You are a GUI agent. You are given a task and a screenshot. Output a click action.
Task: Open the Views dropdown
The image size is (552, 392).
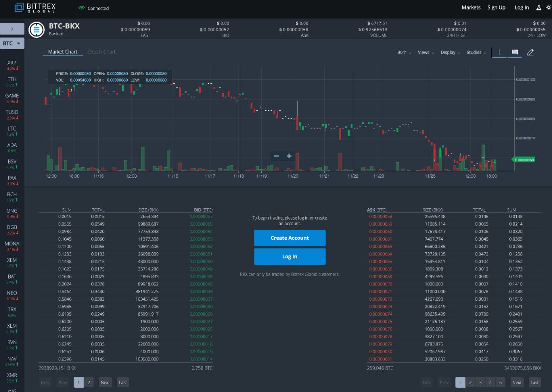(426, 52)
